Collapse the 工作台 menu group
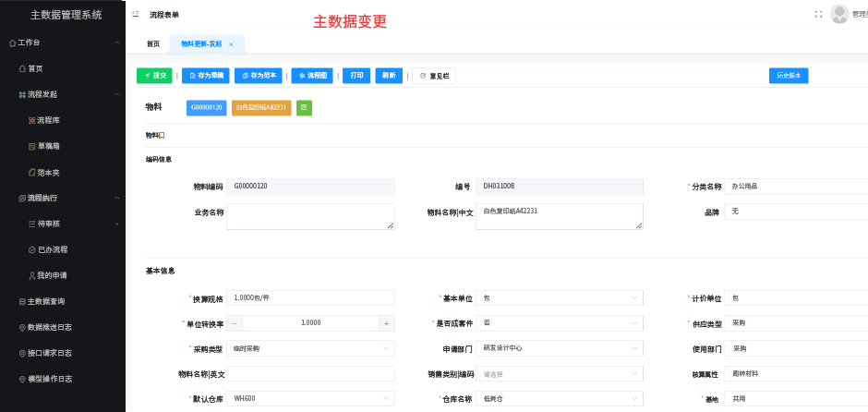This screenshot has width=868, height=412. pos(116,42)
